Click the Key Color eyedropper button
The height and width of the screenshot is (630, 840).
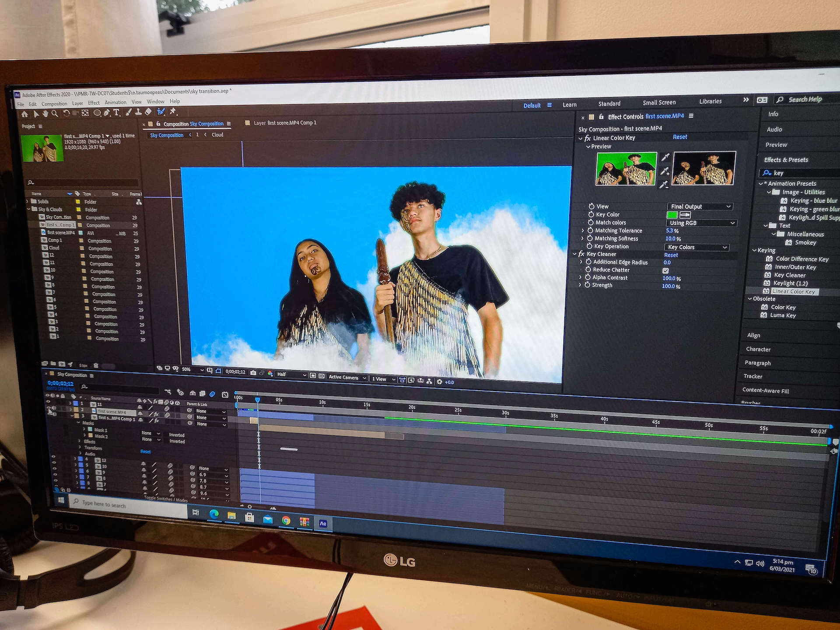click(685, 215)
